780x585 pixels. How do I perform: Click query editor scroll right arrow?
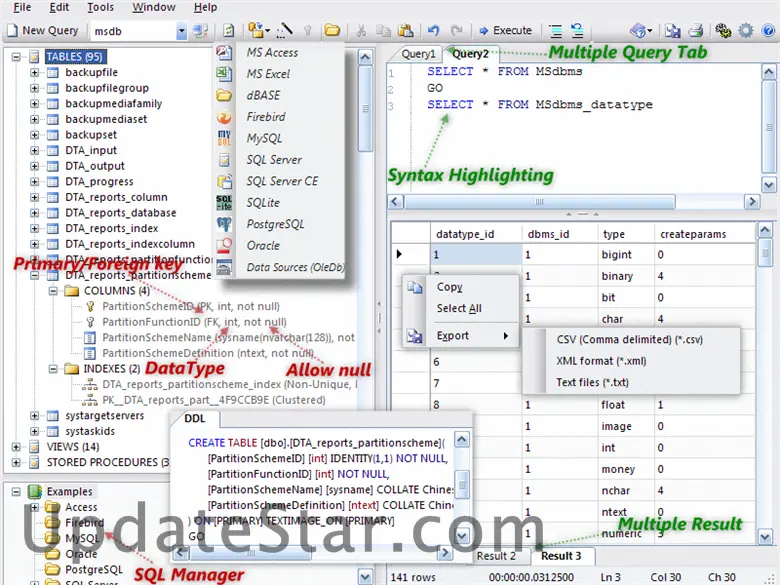coord(752,202)
